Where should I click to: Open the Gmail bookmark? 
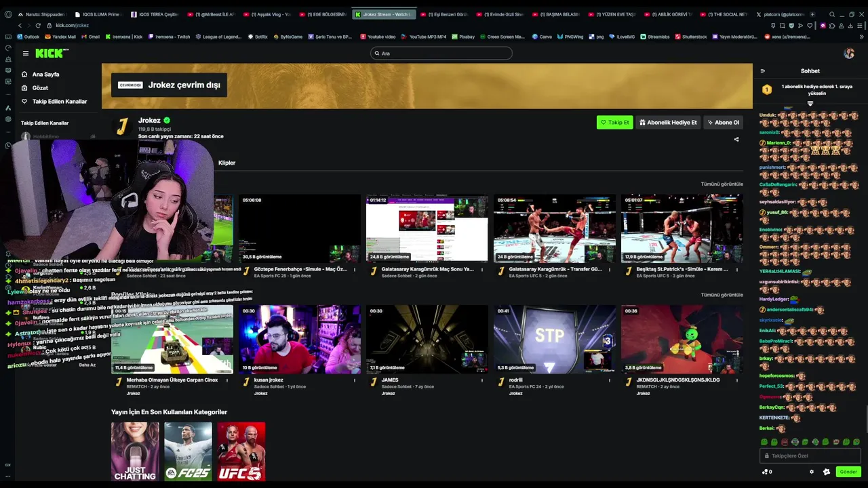91,37
